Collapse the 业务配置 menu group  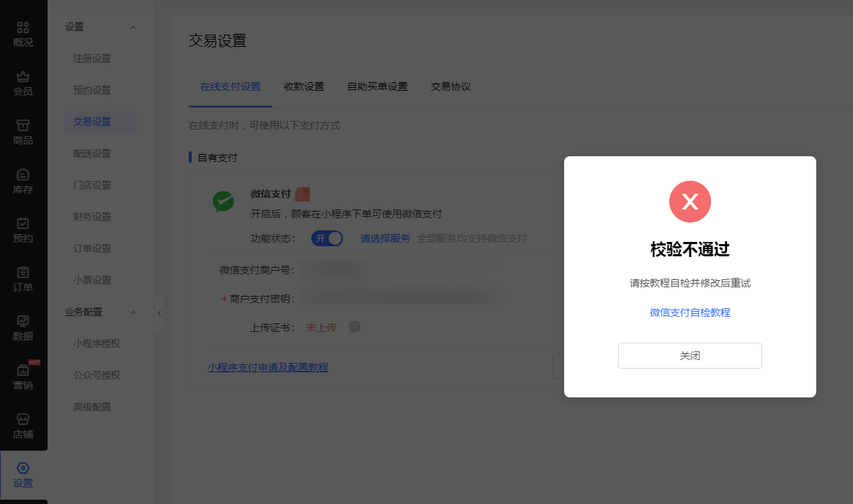coord(133,312)
